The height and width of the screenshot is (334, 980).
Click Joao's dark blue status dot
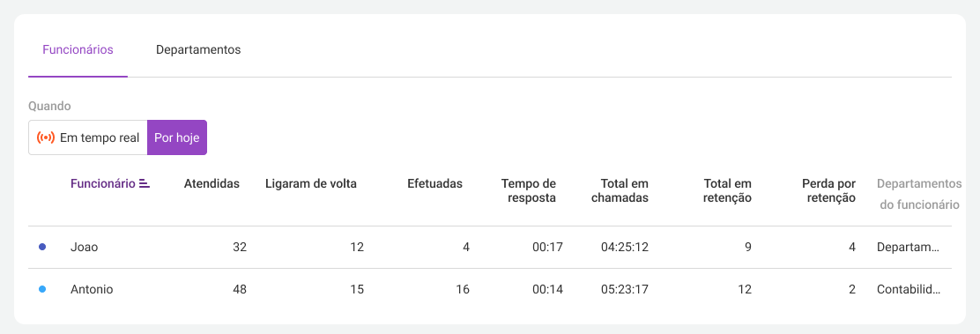[x=42, y=247]
